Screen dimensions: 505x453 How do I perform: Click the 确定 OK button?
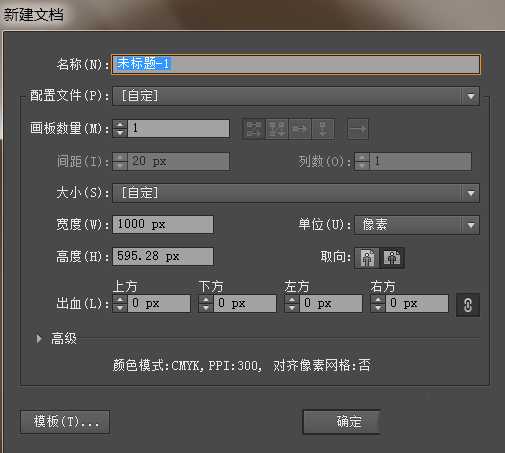pos(342,422)
